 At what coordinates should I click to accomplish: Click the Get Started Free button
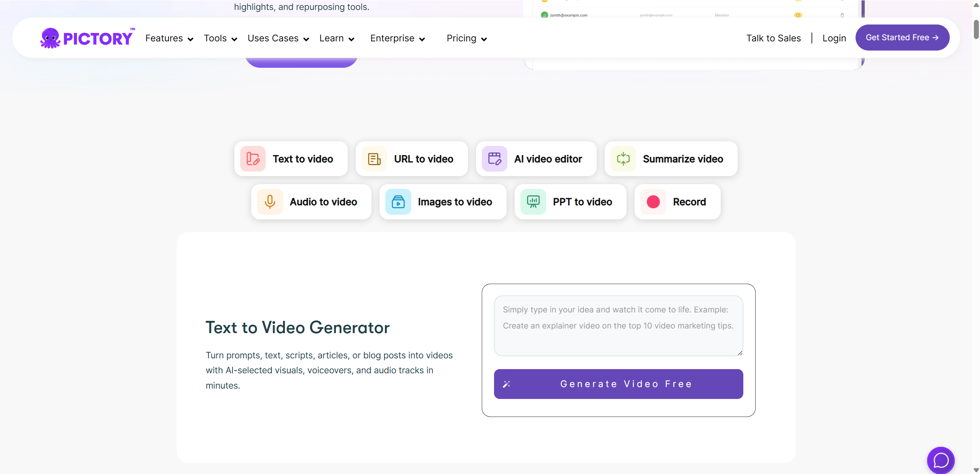(902, 37)
